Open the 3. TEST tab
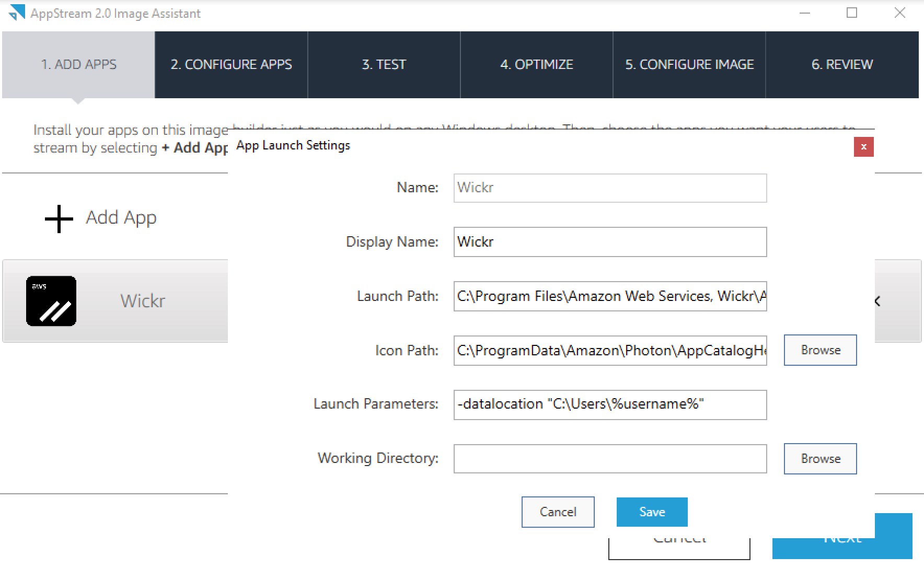This screenshot has width=924, height=580. [x=383, y=64]
